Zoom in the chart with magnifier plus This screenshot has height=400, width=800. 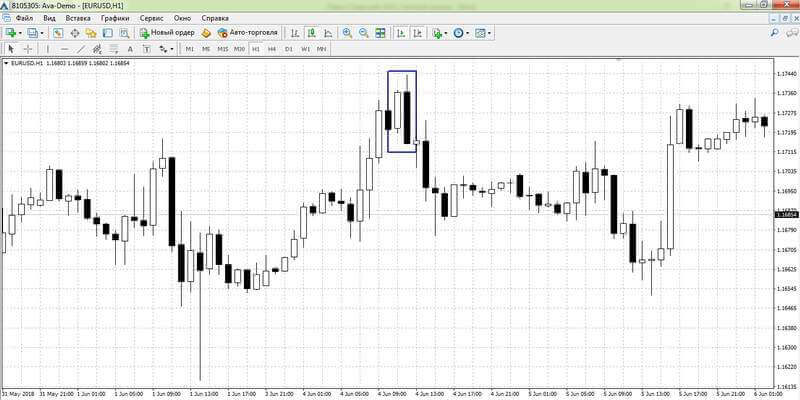point(347,33)
